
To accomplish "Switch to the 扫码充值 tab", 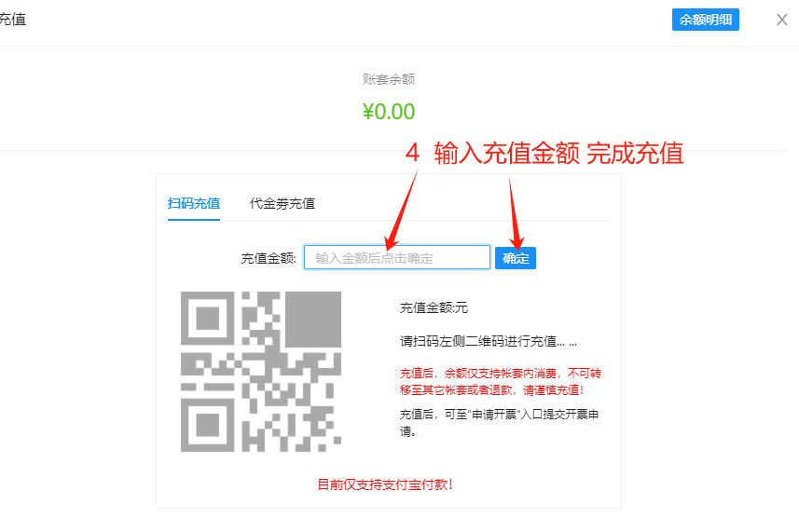I will tap(194, 204).
